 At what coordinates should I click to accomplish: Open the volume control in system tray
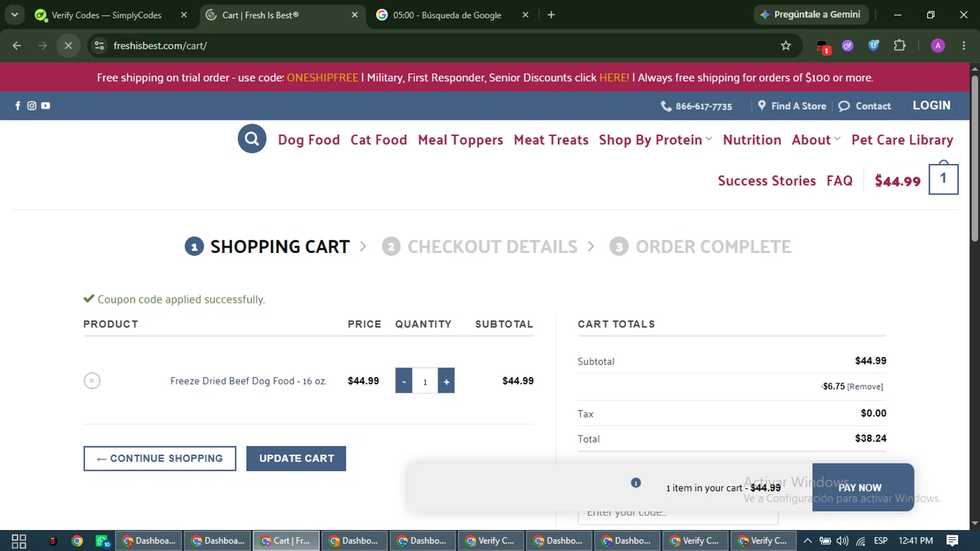point(843,541)
